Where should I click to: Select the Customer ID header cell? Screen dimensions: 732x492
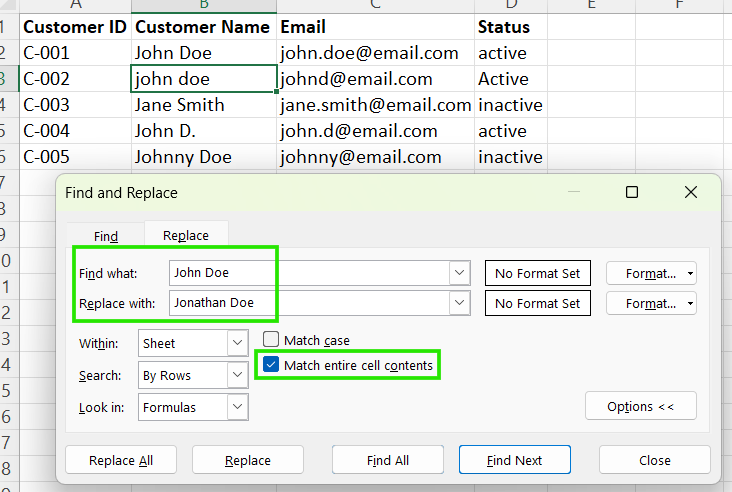[x=76, y=27]
